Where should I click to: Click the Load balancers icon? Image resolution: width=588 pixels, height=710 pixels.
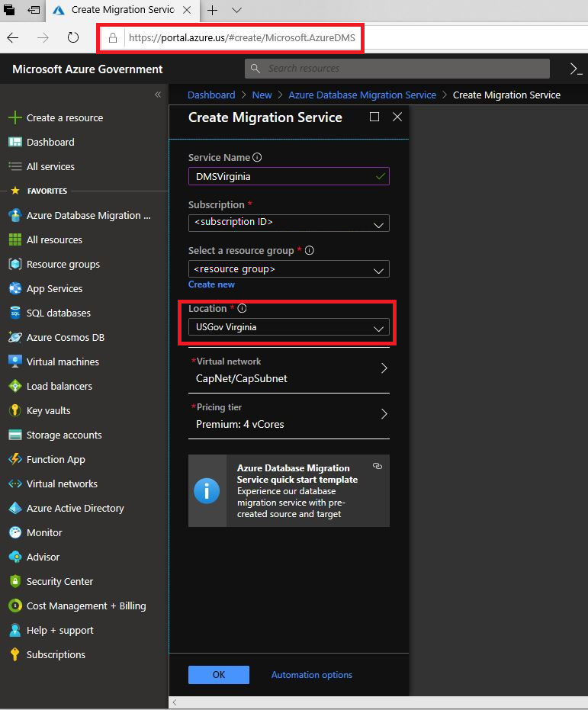(15, 386)
